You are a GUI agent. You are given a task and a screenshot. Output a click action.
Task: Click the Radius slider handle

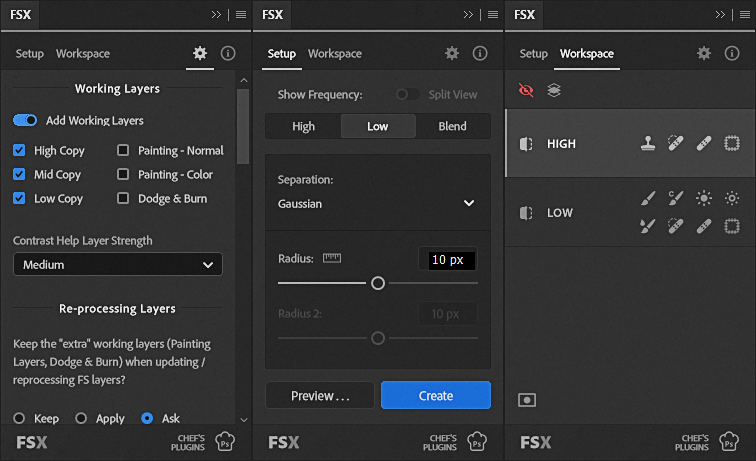click(378, 283)
